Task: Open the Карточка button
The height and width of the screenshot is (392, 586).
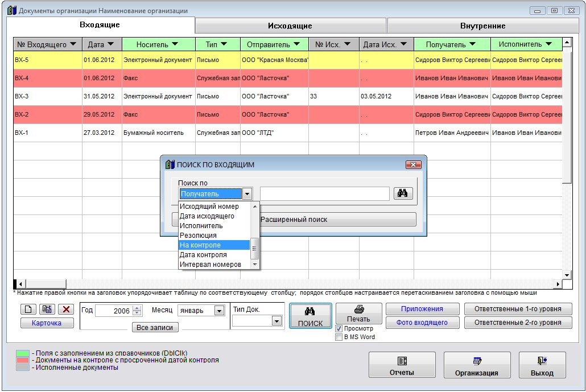Action: click(x=47, y=323)
